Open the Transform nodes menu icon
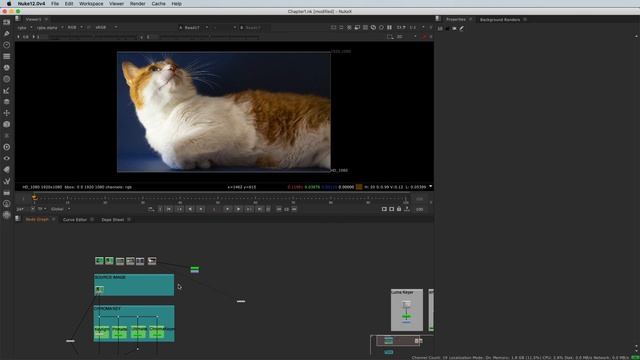The image size is (640, 360). (7, 113)
